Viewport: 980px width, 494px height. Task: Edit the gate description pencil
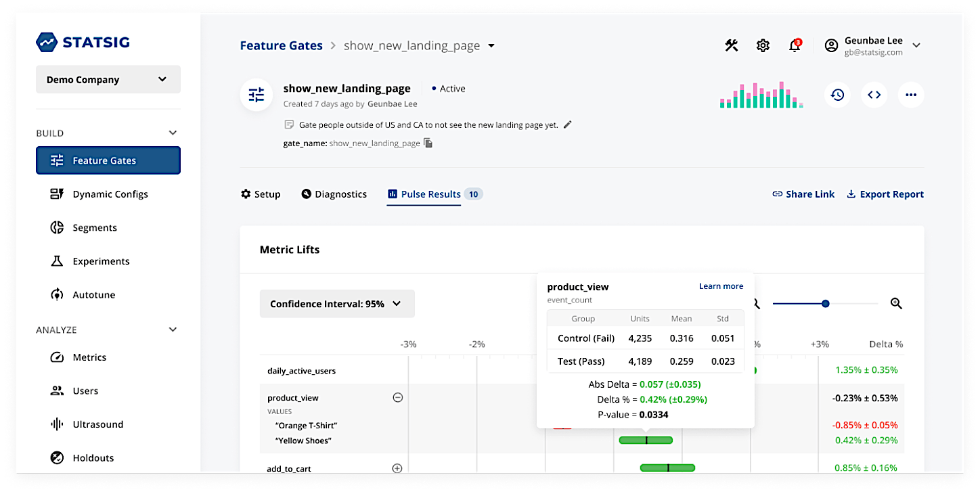pos(567,125)
